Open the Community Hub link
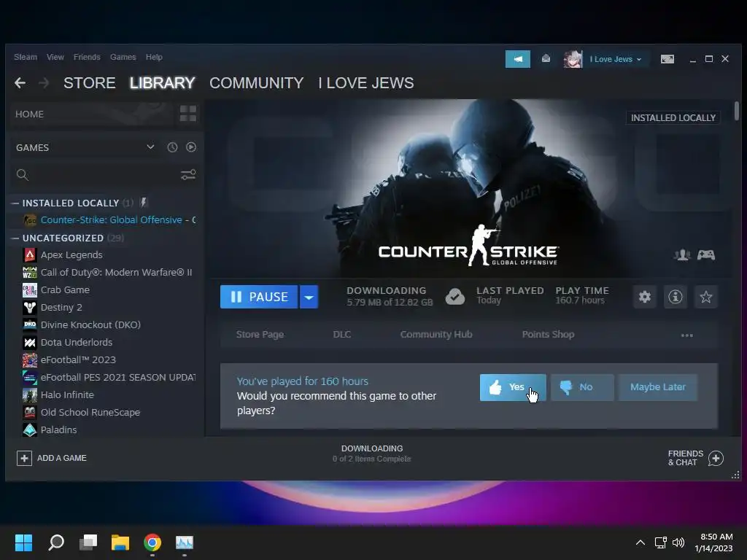Image resolution: width=747 pixels, height=560 pixels. (x=436, y=334)
